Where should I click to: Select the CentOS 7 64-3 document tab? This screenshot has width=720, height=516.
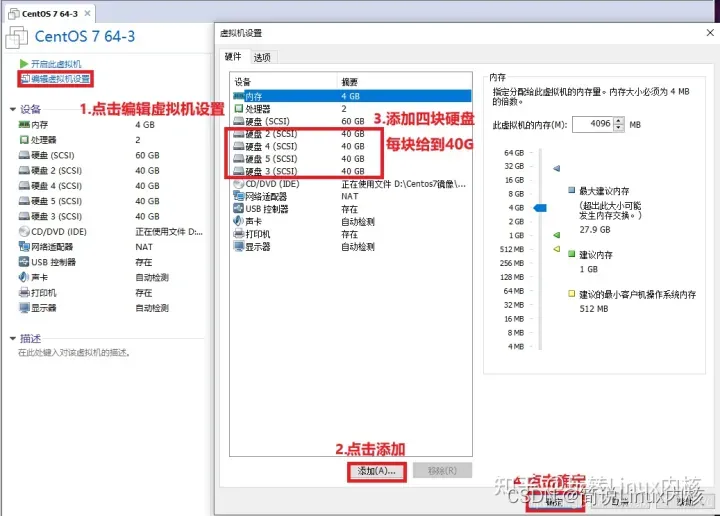(x=50, y=14)
